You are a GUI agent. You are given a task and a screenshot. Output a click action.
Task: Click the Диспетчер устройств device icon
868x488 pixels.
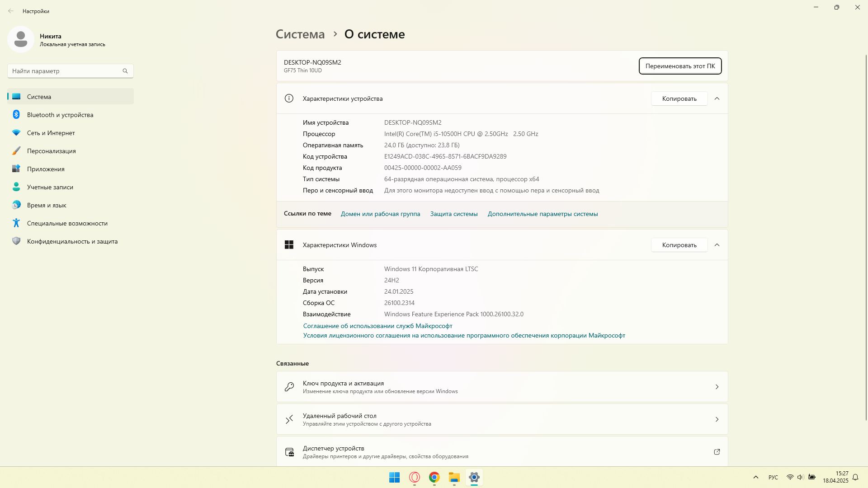pyautogui.click(x=289, y=452)
